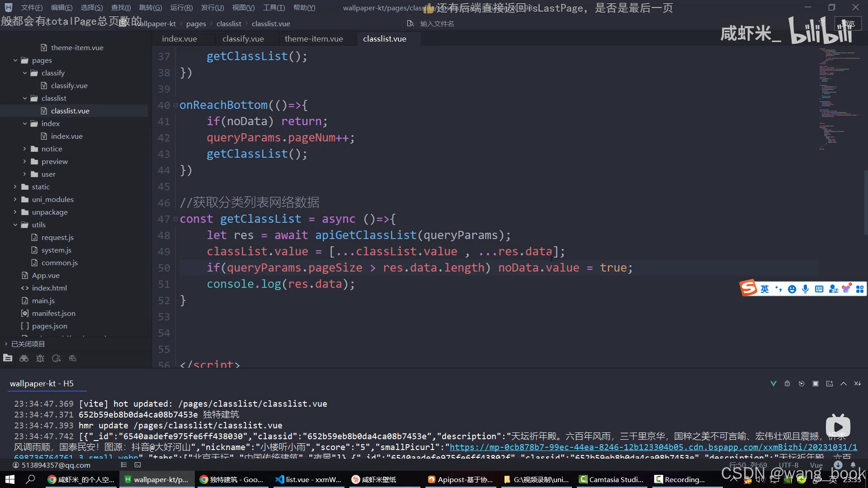Open the 运行(R) menu
Screen dimensions: 868x488
181,8
